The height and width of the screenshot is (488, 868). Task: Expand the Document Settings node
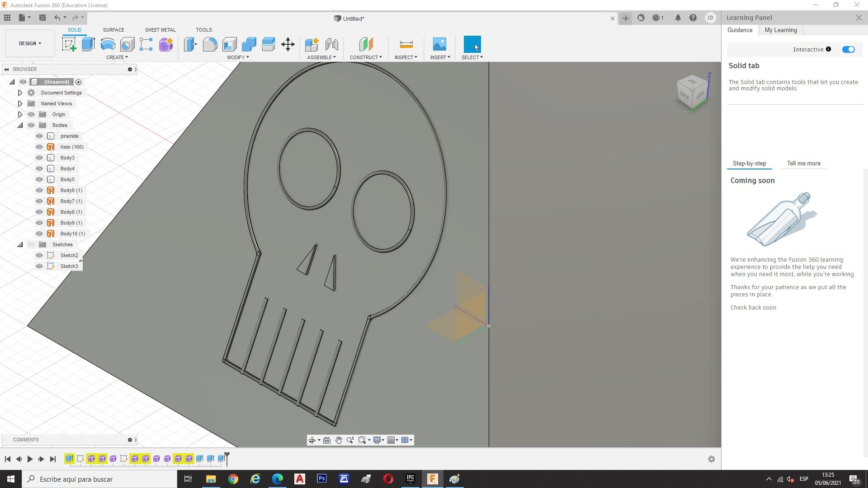(20, 93)
